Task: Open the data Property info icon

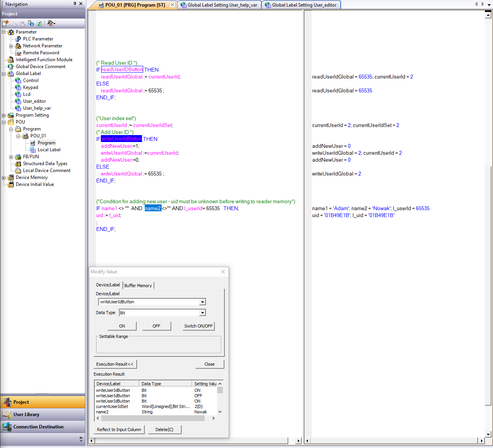Action: point(31,23)
